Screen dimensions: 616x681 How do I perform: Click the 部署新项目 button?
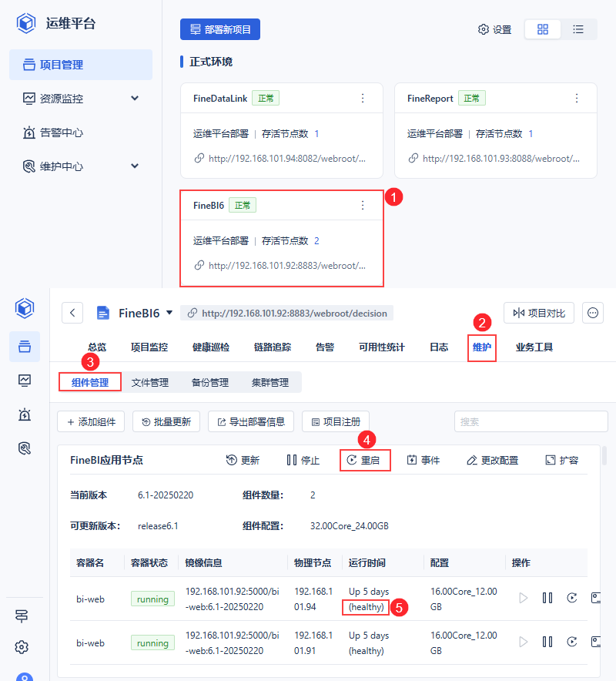point(220,29)
